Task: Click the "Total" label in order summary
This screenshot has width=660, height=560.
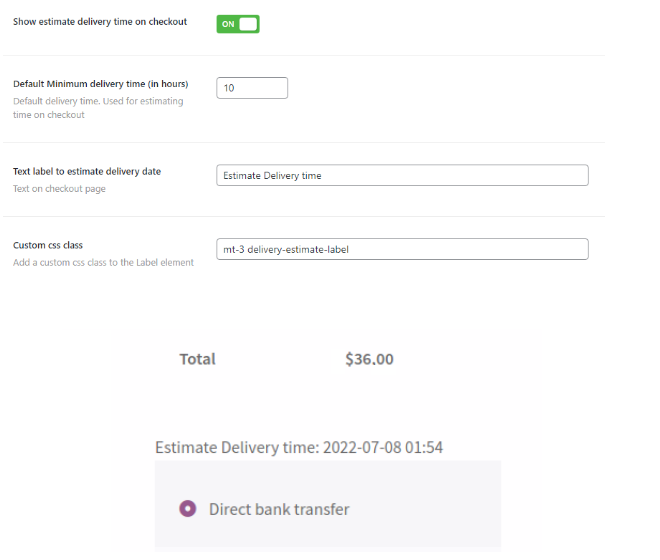Action: pyautogui.click(x=197, y=359)
